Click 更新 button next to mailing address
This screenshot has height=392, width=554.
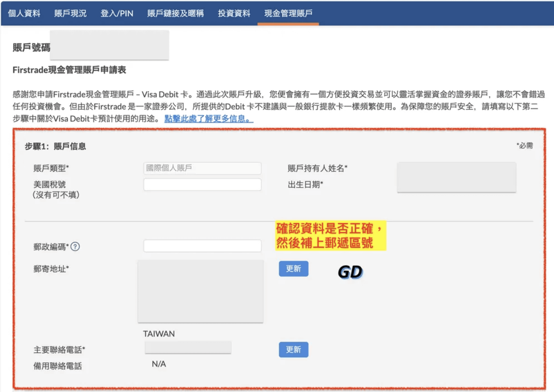293,269
